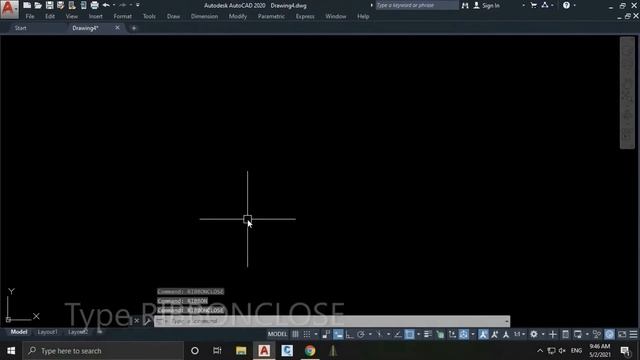
Task: Open the Draw menu
Action: coord(173,16)
